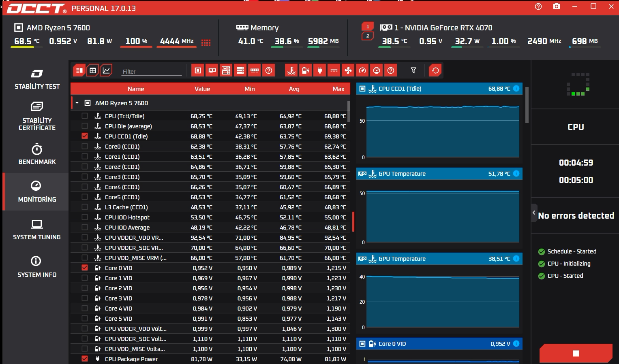Toggle the CPU hardware filter icon
619x364 pixels.
coord(198,70)
